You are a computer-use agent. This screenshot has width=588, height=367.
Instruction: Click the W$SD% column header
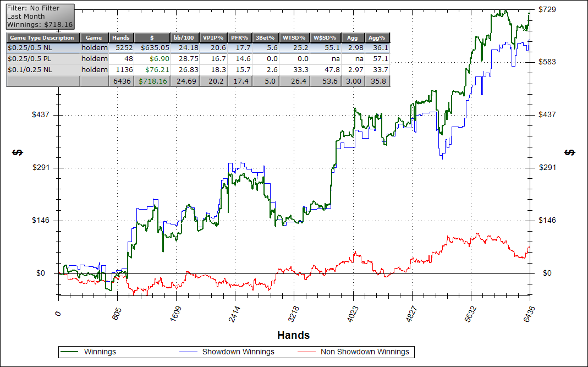pyautogui.click(x=325, y=37)
